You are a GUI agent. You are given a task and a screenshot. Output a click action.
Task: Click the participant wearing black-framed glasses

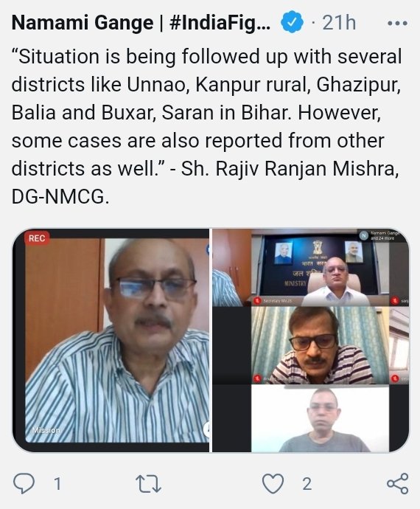coord(320,345)
